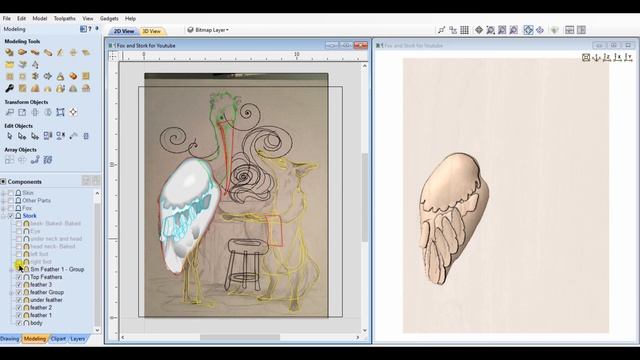Select the black sculpting tool icon
640x360 pixels.
(x=9, y=88)
